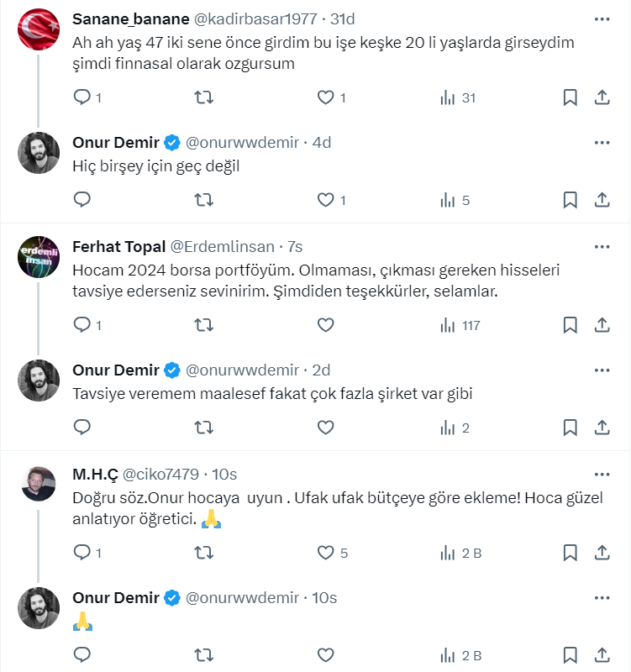631x672 pixels.
Task: Like Sanane_banane's tweet
Action: click(325, 97)
